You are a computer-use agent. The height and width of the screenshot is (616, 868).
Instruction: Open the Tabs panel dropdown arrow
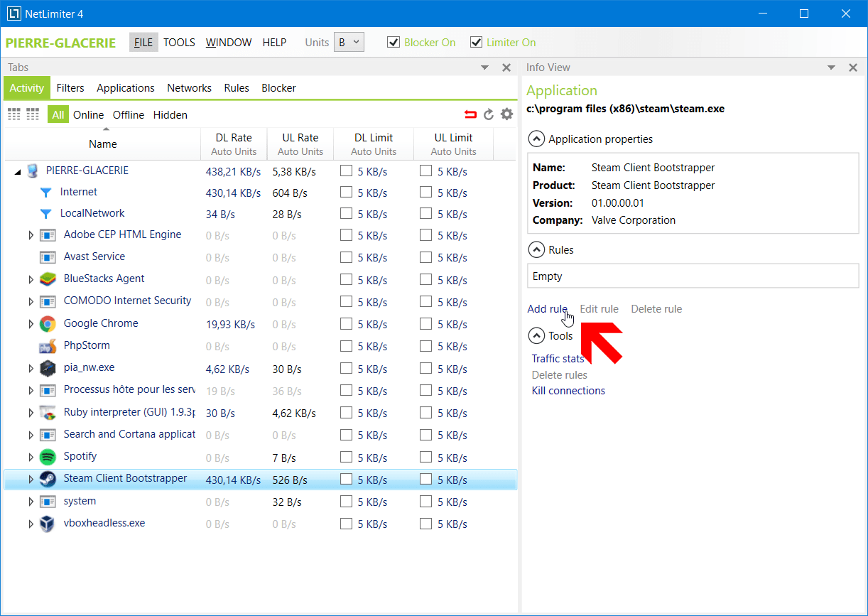tap(485, 67)
